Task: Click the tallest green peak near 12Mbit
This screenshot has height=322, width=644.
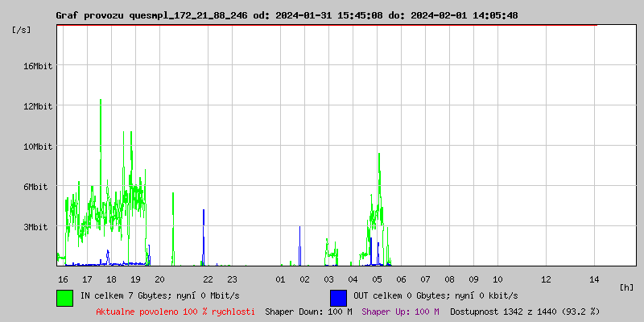Action: [101, 101]
